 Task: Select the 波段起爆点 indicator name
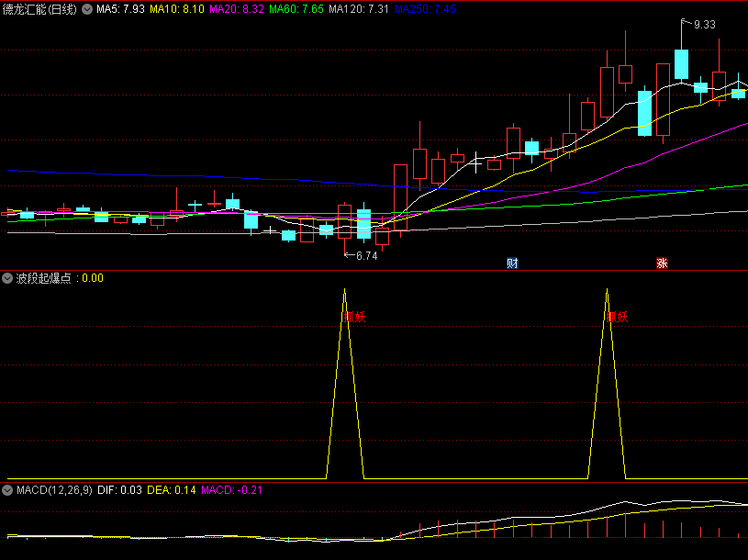point(43,278)
